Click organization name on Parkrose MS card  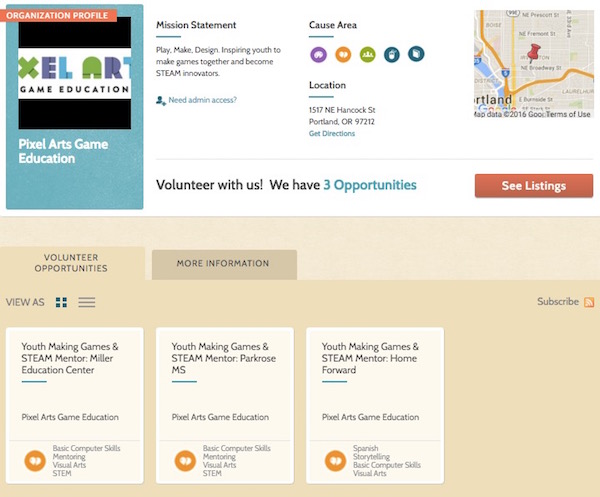[x=220, y=417]
